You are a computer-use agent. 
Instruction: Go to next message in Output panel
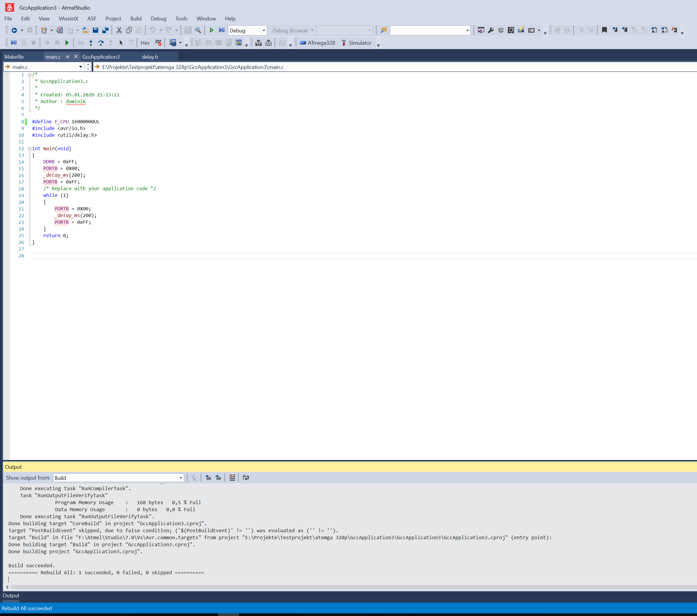(x=218, y=478)
